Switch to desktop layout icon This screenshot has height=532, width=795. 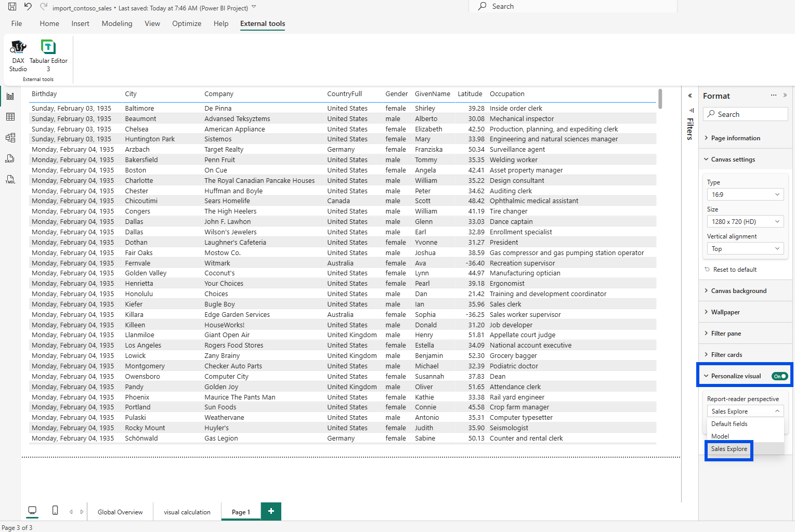[32, 511]
